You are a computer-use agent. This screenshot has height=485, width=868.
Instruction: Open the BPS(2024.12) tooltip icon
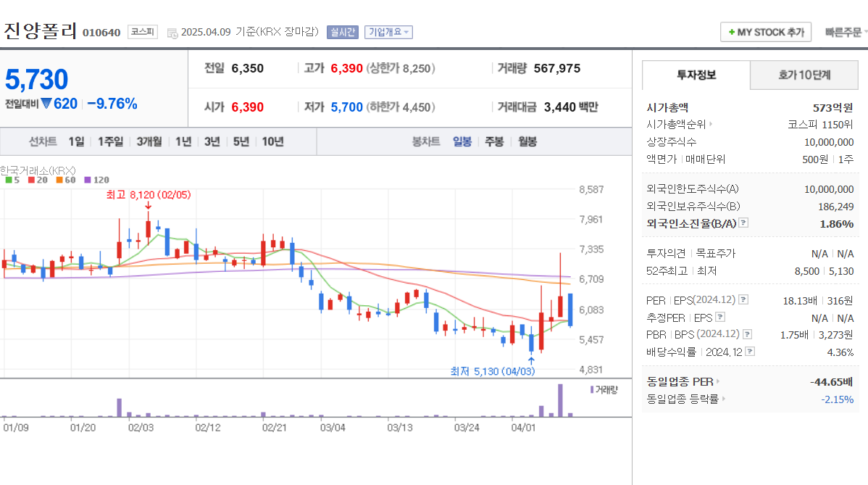tap(748, 334)
